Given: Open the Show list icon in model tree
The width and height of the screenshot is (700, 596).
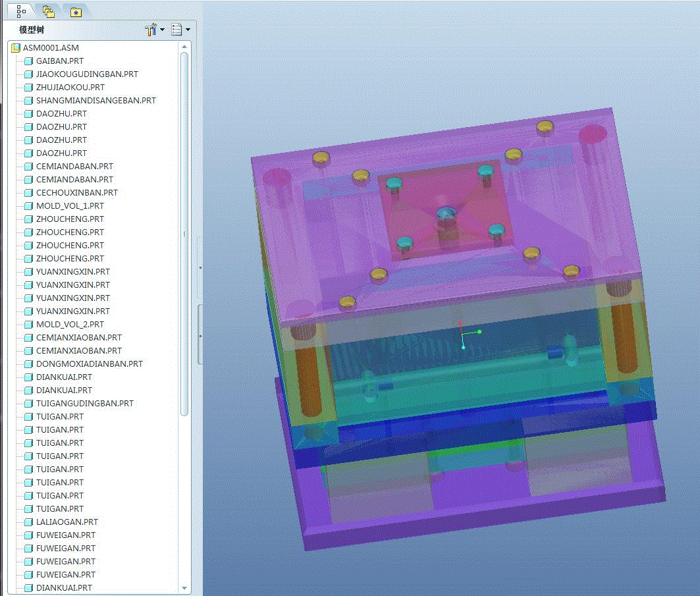Looking at the screenshot, I should (x=176, y=30).
